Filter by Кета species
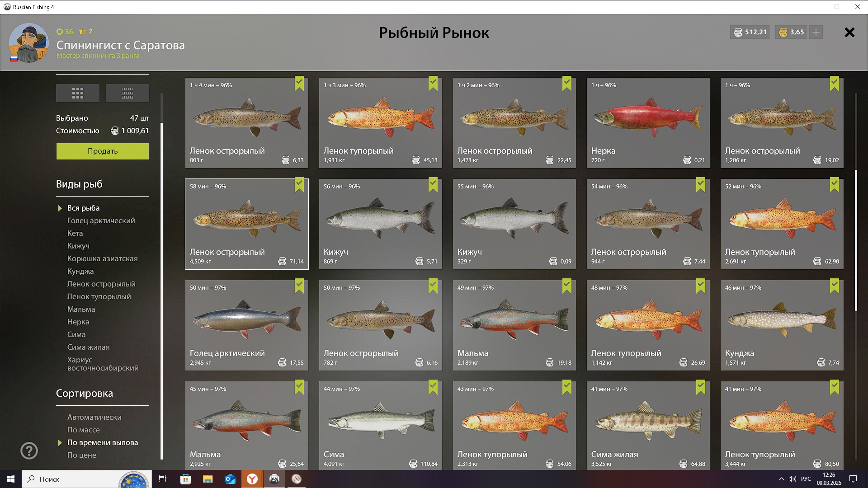The height and width of the screenshot is (488, 868). pos(75,233)
